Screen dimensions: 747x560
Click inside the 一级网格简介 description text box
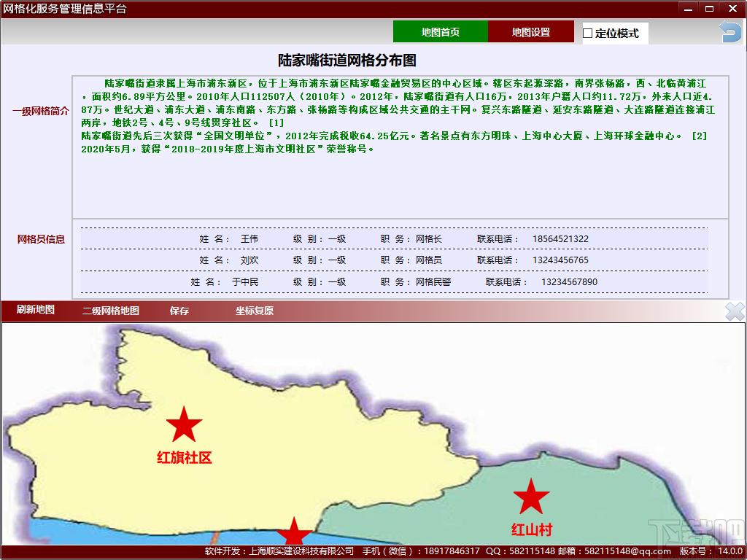(400, 147)
